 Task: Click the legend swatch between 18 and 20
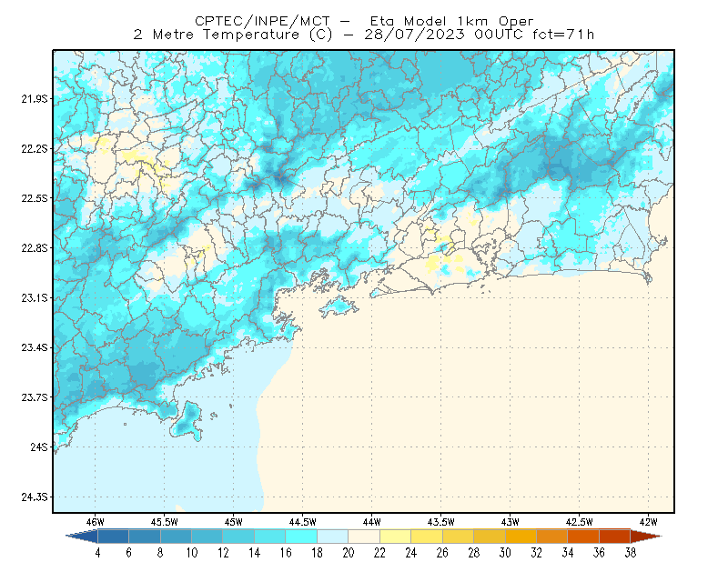(333, 536)
